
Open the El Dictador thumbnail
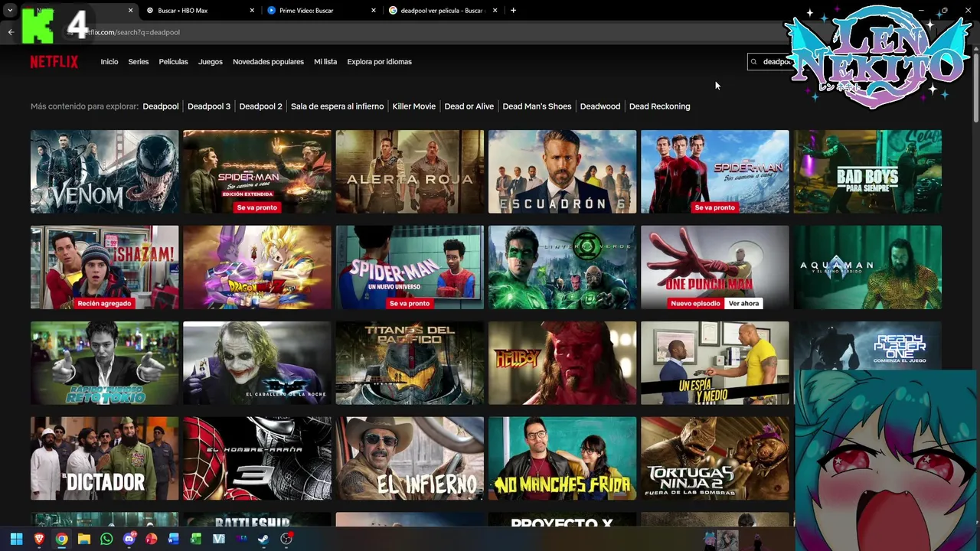coord(105,458)
